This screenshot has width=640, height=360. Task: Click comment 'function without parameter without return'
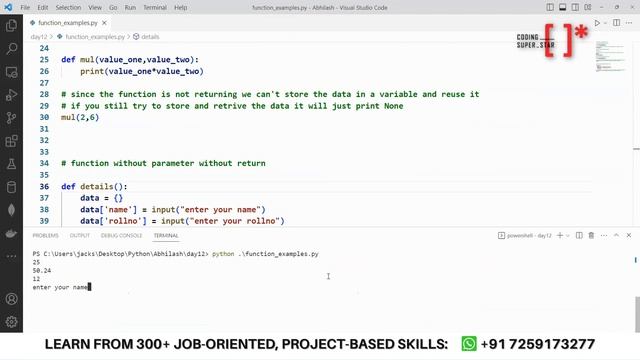[163, 163]
